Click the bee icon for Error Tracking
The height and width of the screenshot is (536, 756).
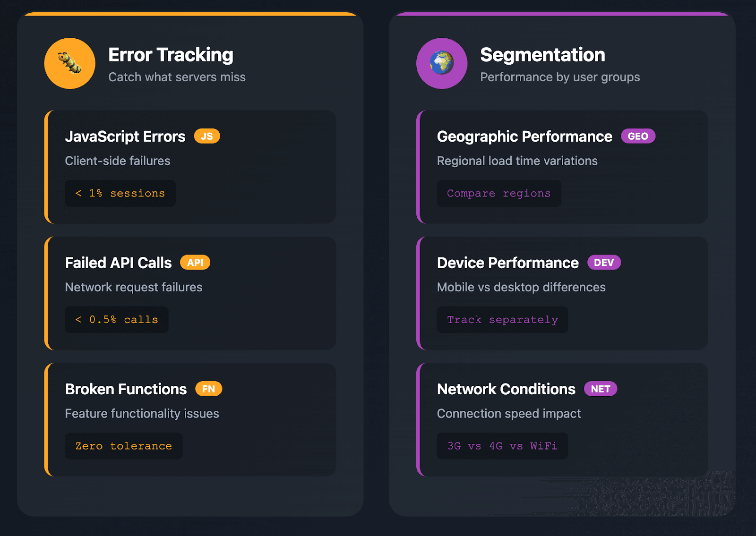click(x=70, y=63)
